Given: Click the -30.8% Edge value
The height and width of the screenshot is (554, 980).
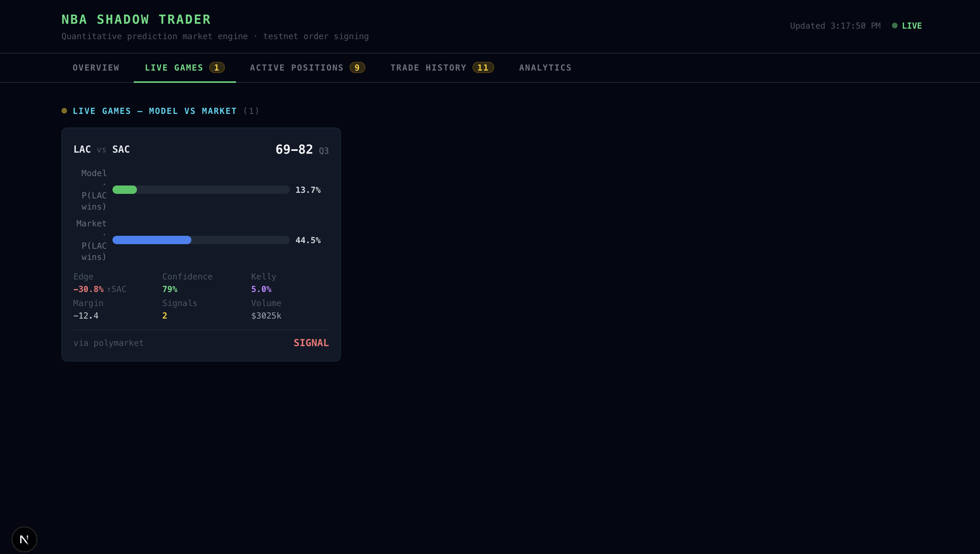Looking at the screenshot, I should (x=88, y=289).
